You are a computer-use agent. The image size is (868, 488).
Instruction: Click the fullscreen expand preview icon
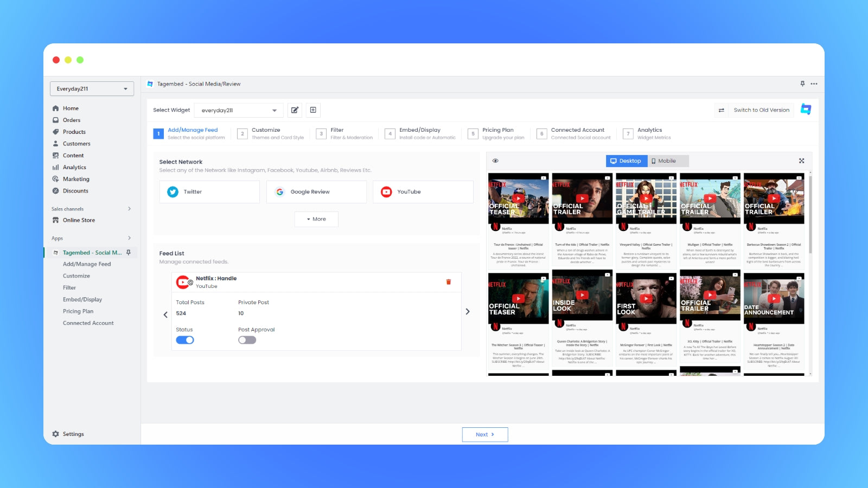click(801, 161)
